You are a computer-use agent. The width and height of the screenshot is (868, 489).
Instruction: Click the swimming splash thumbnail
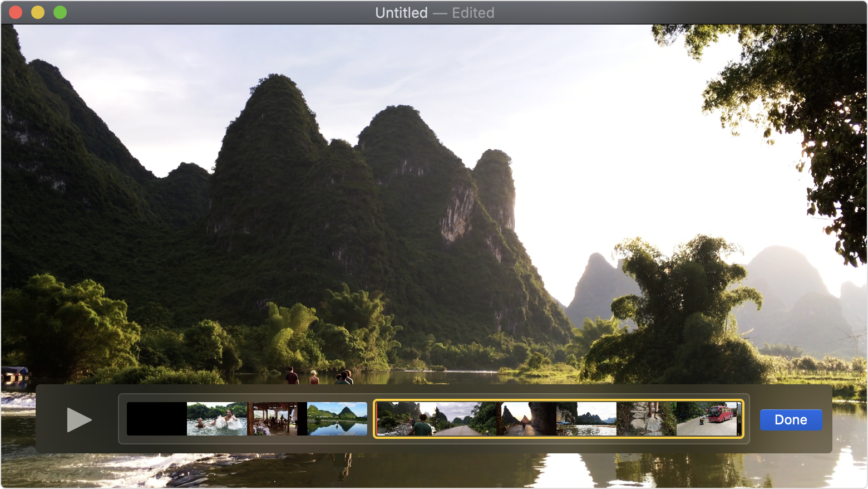[217, 420]
